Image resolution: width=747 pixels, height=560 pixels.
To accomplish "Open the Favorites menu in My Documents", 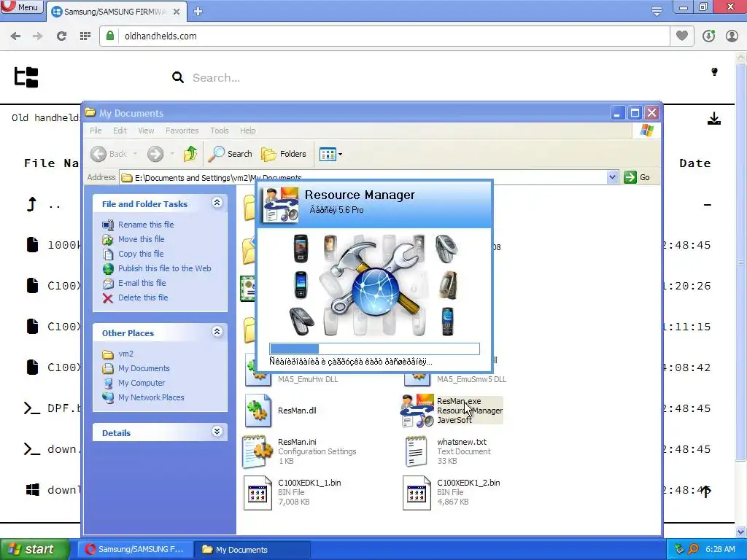I will pos(182,131).
